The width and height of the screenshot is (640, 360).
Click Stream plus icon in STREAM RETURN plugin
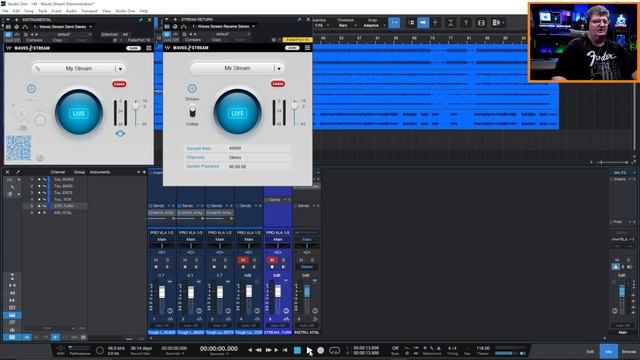pyautogui.click(x=192, y=88)
